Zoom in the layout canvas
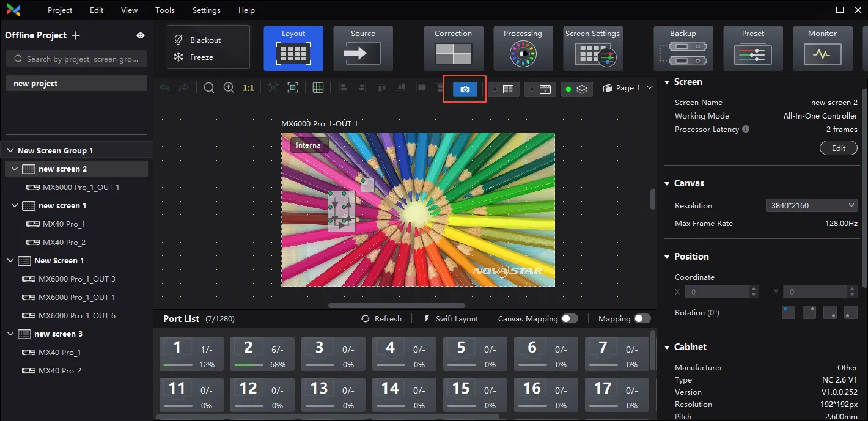 [229, 88]
